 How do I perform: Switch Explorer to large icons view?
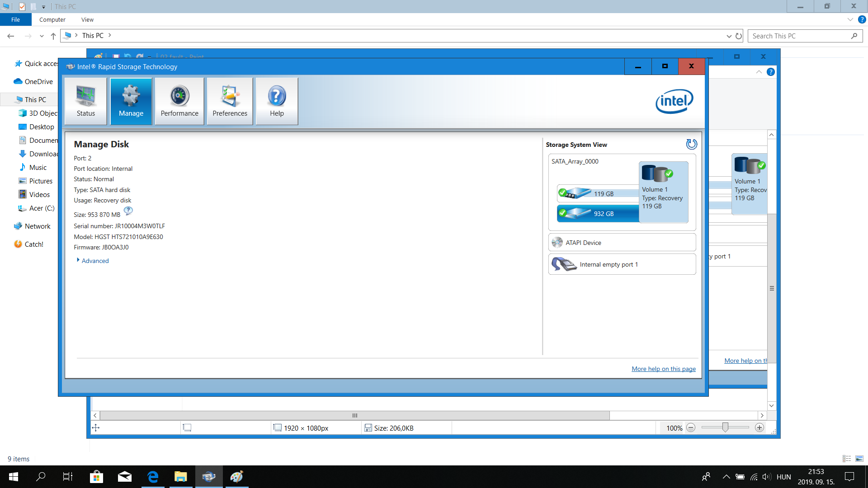tap(859, 459)
